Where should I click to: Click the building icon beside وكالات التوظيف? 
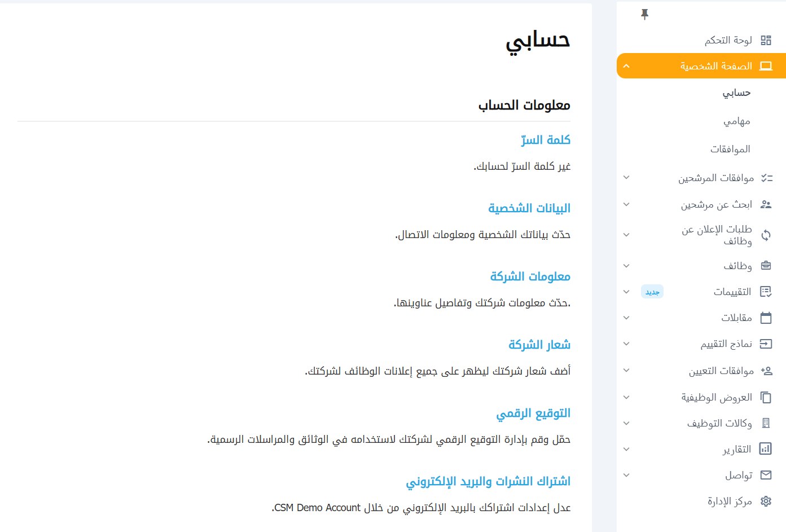tap(766, 423)
